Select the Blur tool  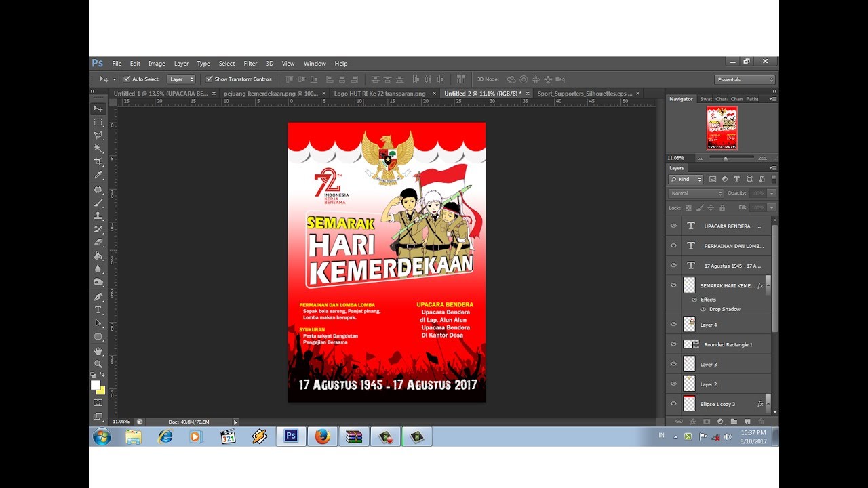tap(98, 269)
